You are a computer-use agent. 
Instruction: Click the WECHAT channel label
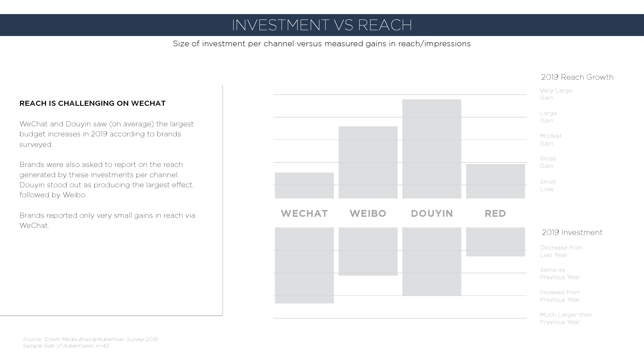tap(304, 214)
